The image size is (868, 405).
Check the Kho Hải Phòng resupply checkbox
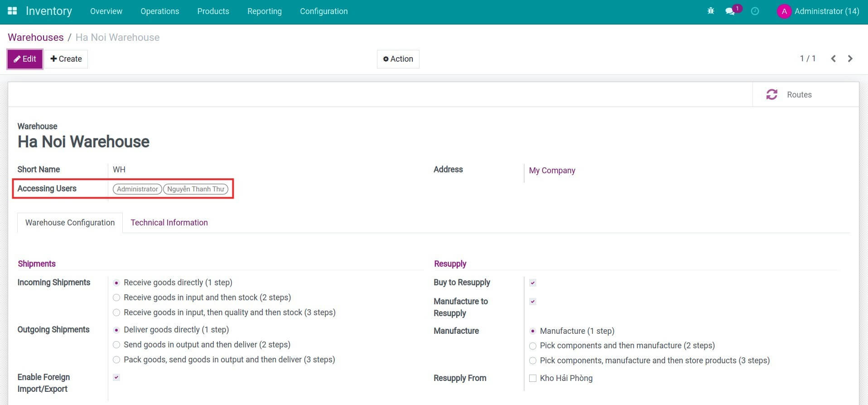click(x=533, y=378)
